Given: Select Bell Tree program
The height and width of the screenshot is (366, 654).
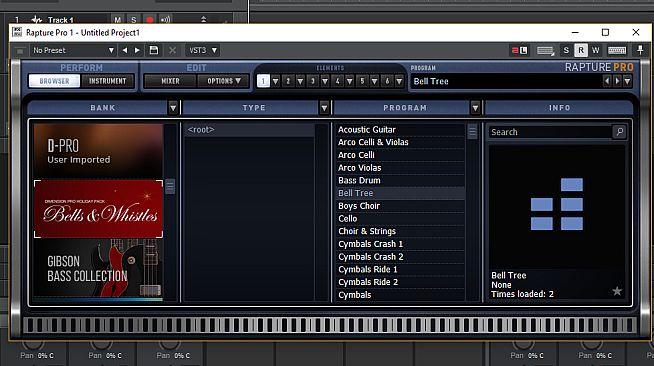Looking at the screenshot, I should pyautogui.click(x=400, y=193).
